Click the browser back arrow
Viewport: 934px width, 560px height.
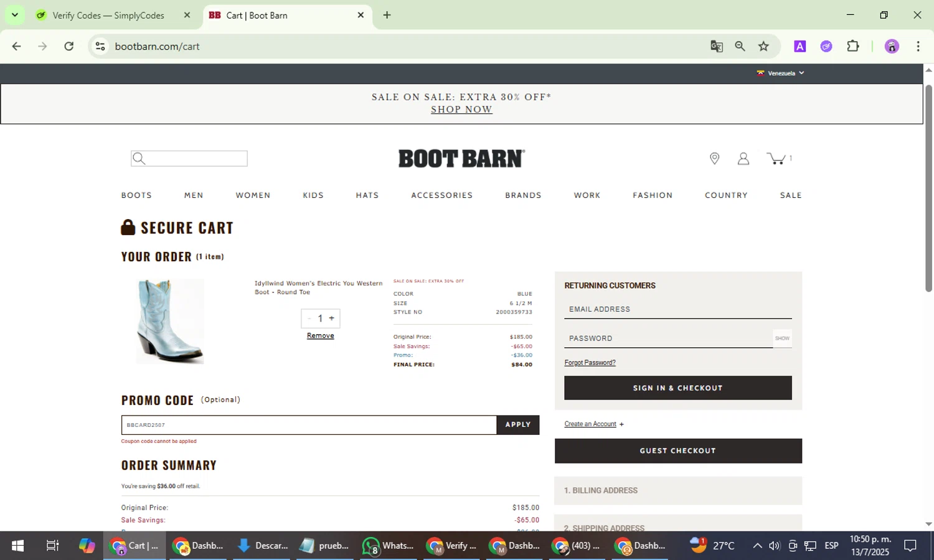[x=17, y=46]
